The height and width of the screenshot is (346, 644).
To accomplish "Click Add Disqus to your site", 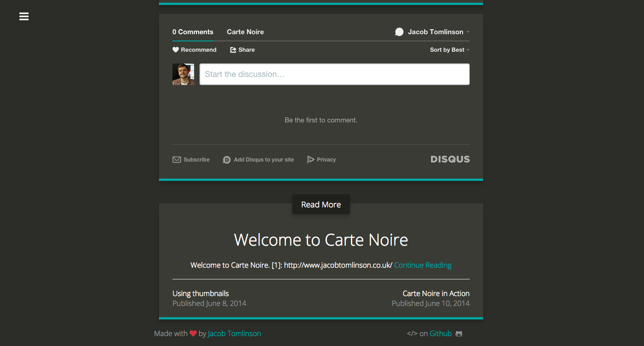I will [264, 160].
